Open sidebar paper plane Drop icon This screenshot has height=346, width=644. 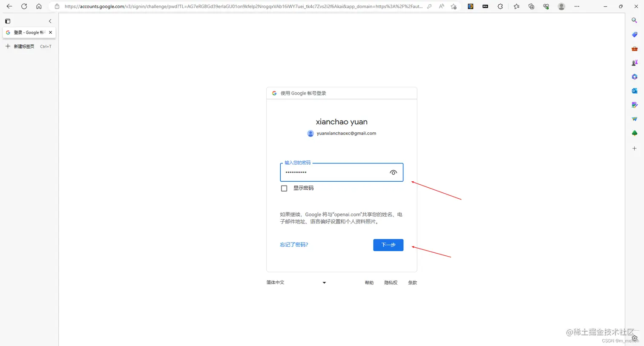635,119
